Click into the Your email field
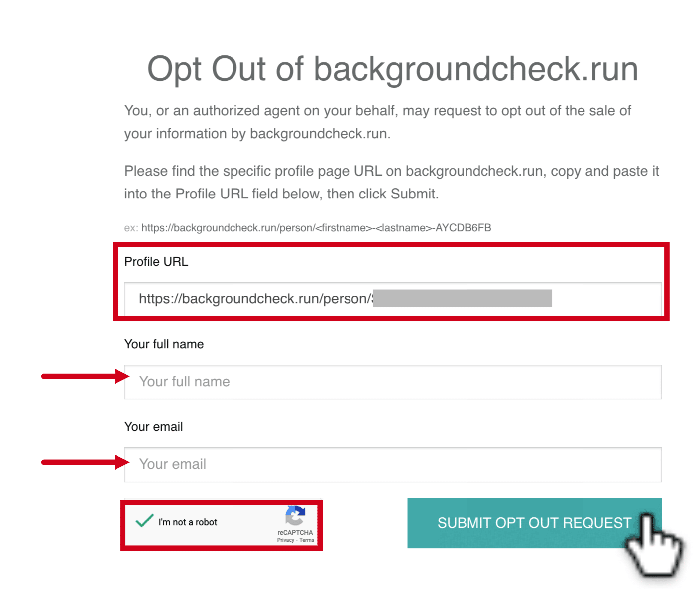 392,465
